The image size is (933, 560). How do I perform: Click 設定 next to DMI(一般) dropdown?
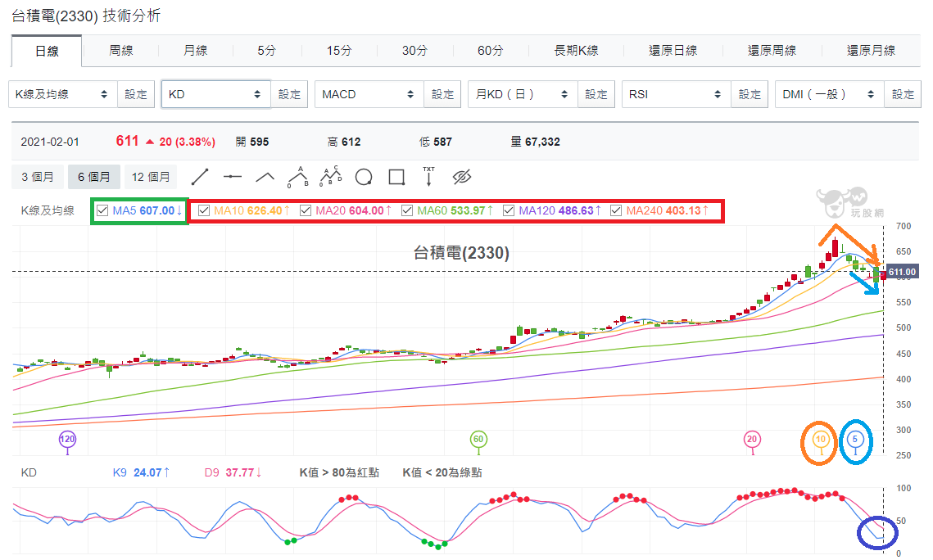point(904,94)
